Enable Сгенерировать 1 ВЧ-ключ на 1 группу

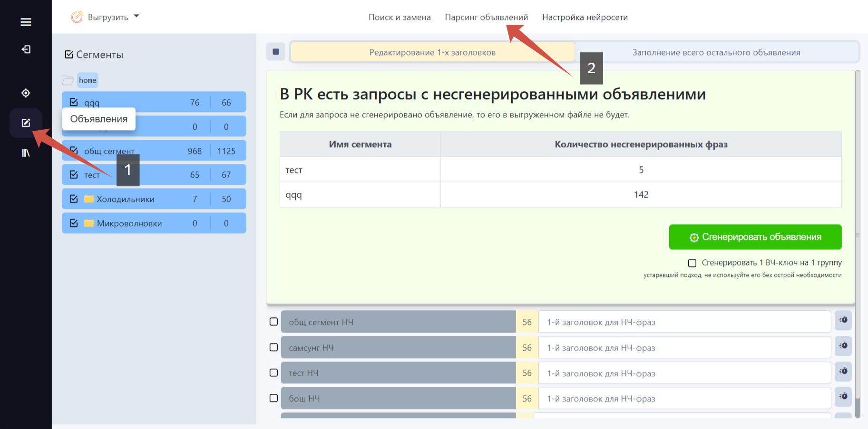point(692,263)
